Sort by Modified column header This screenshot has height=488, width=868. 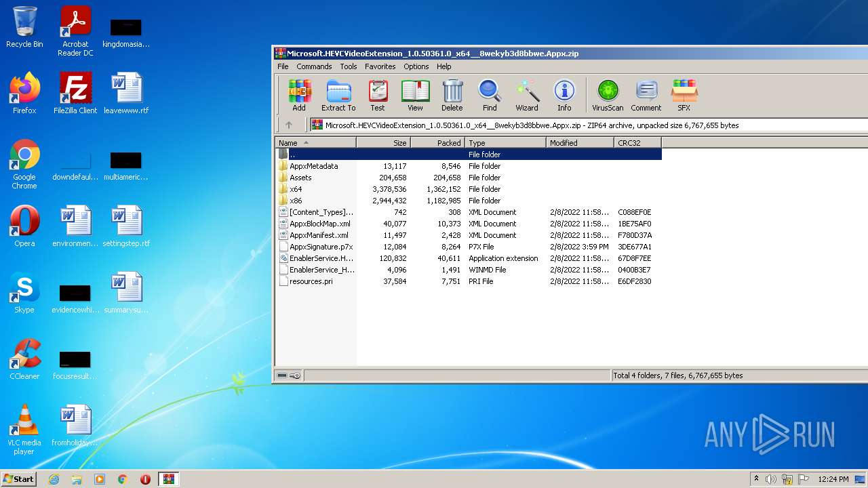coord(580,142)
